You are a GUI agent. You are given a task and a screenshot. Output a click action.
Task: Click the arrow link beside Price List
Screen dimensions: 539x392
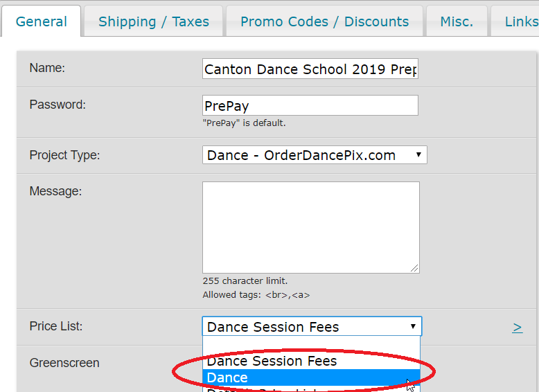(x=517, y=328)
